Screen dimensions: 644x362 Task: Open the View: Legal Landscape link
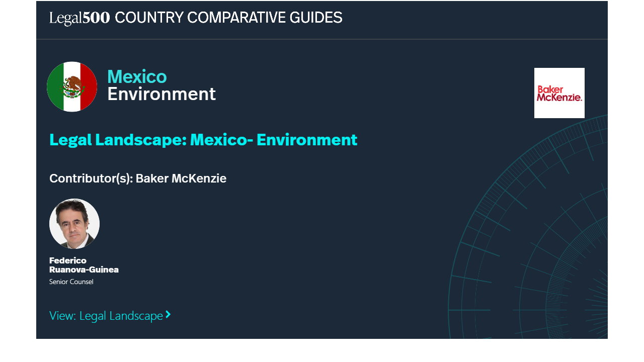pos(106,316)
